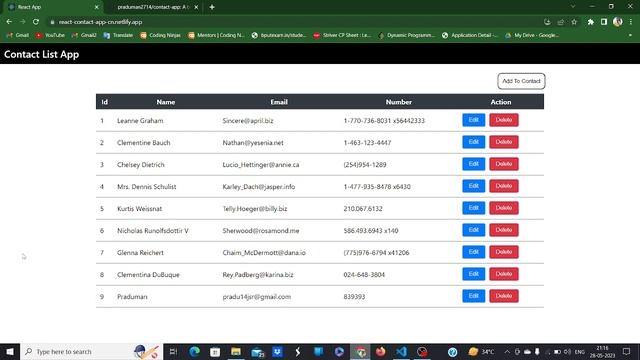Open the browser extensions puzzle icon
The height and width of the screenshot is (360, 640).
591,22
